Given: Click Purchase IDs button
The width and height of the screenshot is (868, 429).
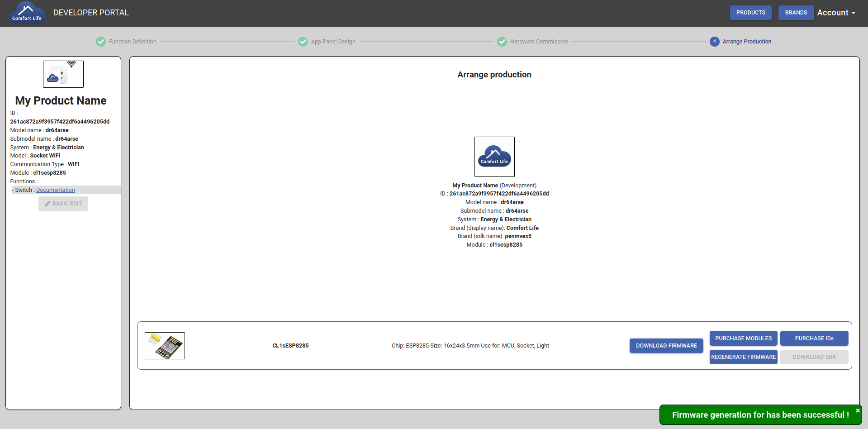Looking at the screenshot, I should [x=814, y=338].
